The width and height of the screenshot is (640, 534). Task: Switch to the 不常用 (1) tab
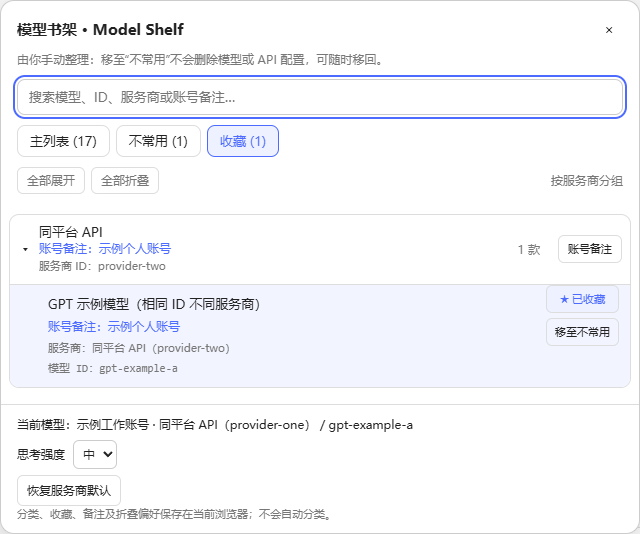(158, 141)
